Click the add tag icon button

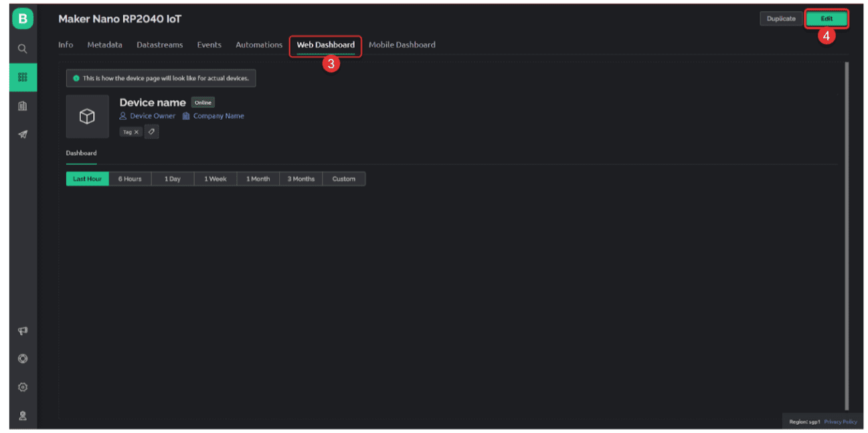coord(152,132)
